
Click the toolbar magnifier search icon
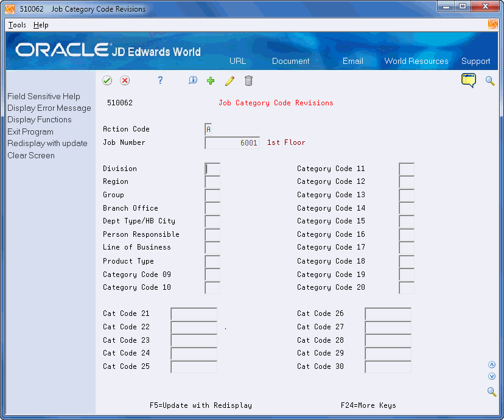tap(490, 81)
